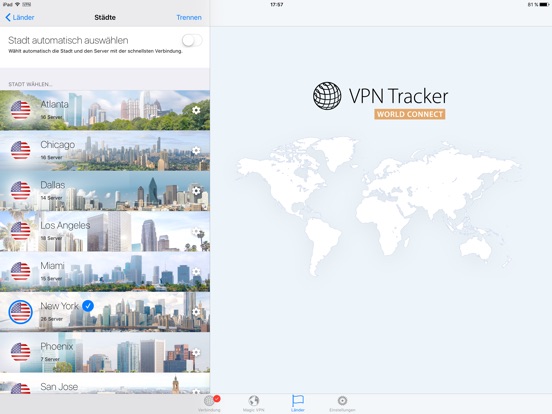The image size is (552, 414).
Task: Open the Verbindung tab
Action: [x=210, y=403]
